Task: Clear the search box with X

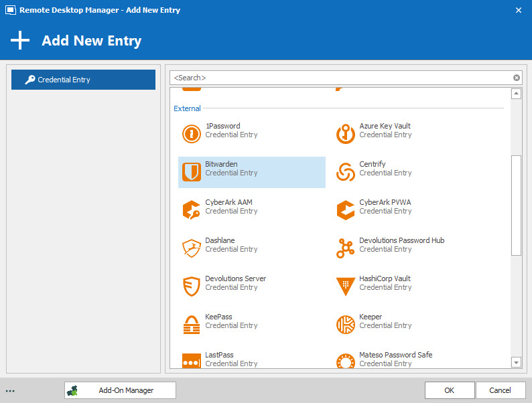Action: [517, 78]
